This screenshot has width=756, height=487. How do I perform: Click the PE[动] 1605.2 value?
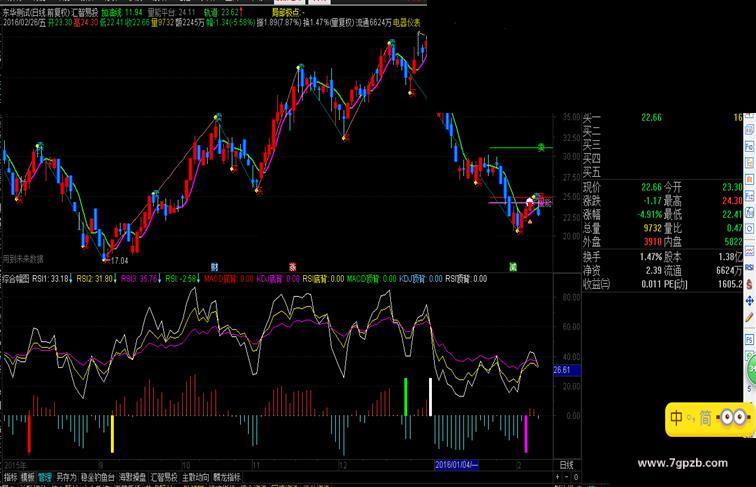pos(730,284)
